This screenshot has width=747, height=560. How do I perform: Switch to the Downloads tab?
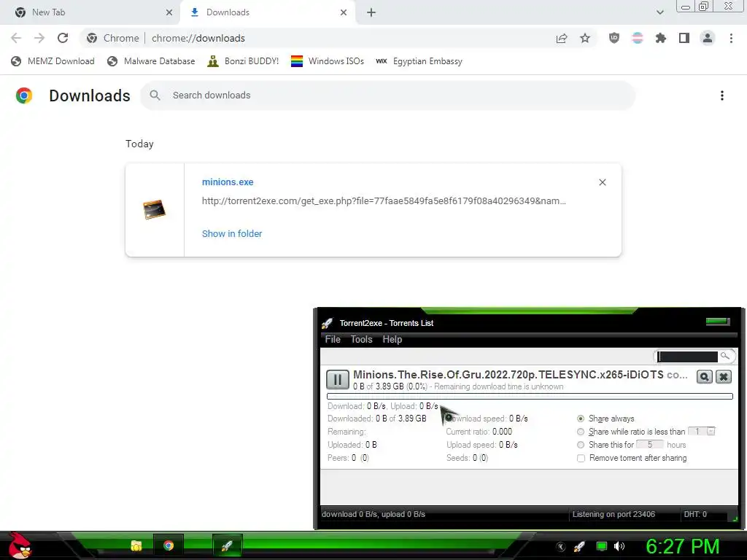pos(268,12)
